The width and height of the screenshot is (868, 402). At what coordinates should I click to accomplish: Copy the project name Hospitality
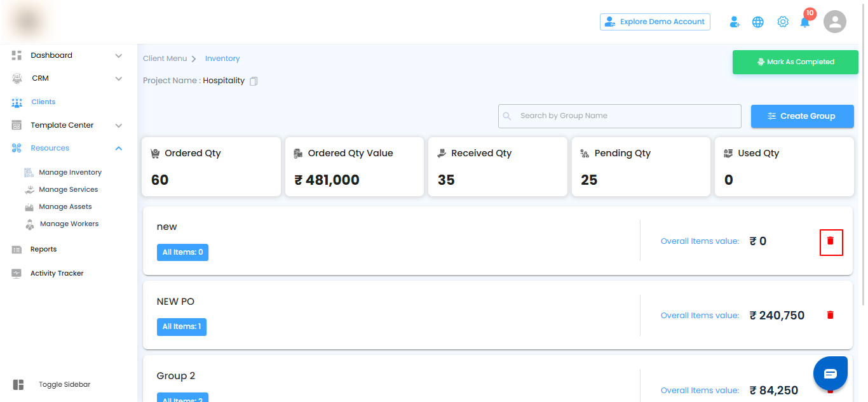coord(254,81)
